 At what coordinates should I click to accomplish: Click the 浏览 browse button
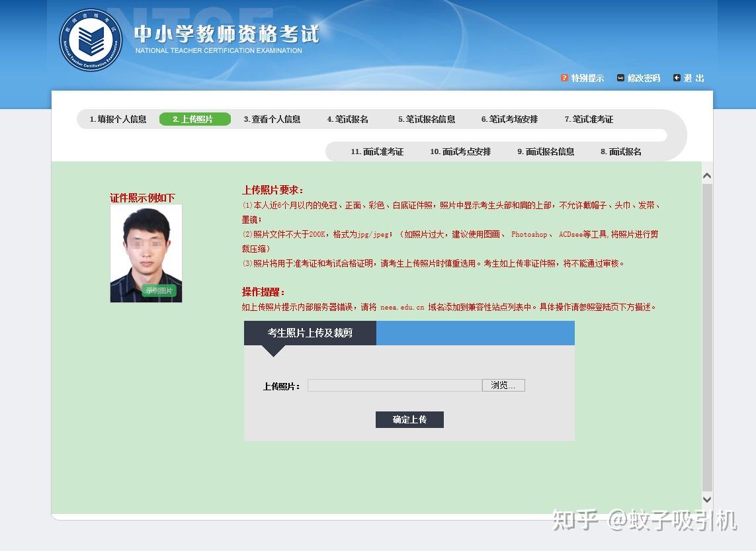tap(503, 385)
